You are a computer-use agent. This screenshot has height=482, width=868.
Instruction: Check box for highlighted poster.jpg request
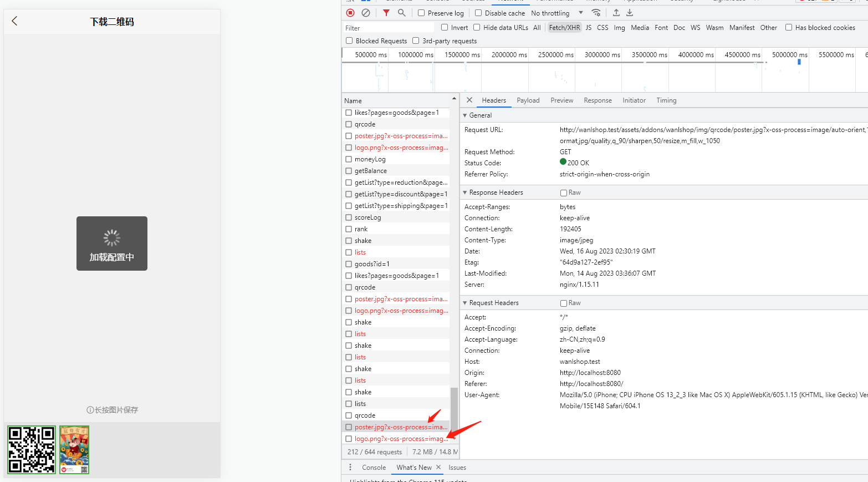(349, 427)
